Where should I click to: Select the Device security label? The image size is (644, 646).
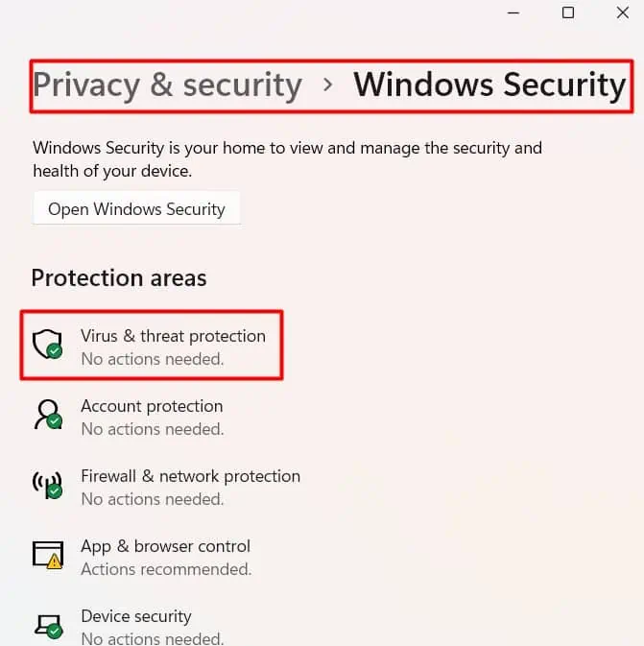(x=136, y=616)
